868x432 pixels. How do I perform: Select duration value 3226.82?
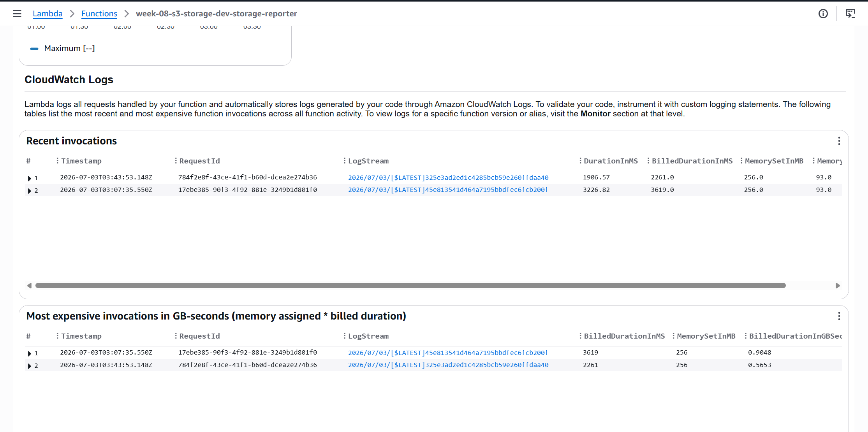coord(596,190)
